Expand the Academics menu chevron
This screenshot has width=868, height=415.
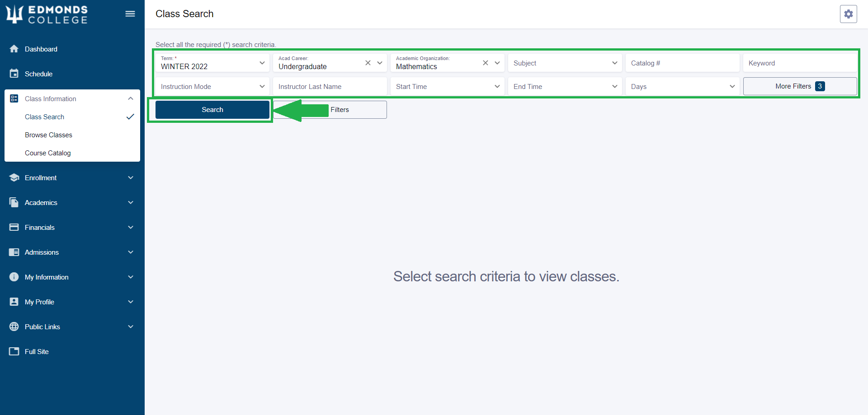(x=131, y=202)
